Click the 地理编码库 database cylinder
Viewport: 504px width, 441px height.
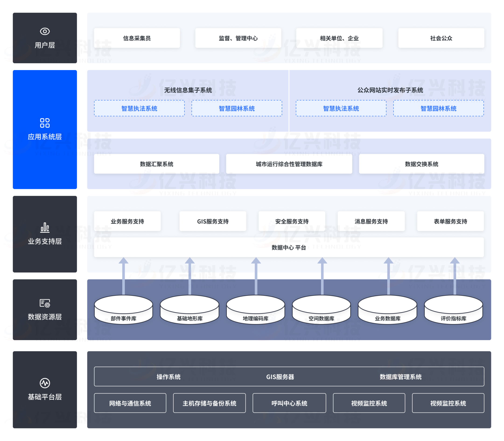tap(256, 309)
